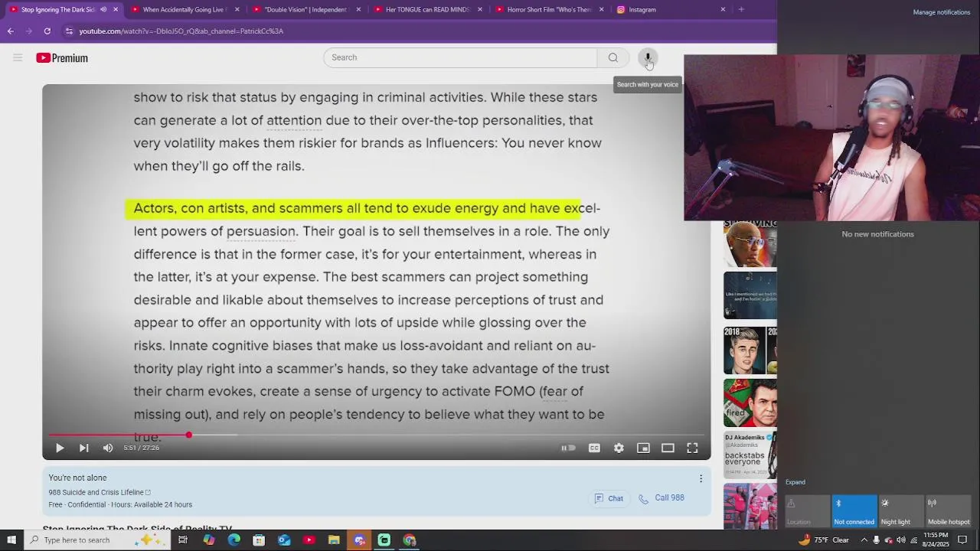Toggle Bluetooth Not connected tile

tap(854, 511)
